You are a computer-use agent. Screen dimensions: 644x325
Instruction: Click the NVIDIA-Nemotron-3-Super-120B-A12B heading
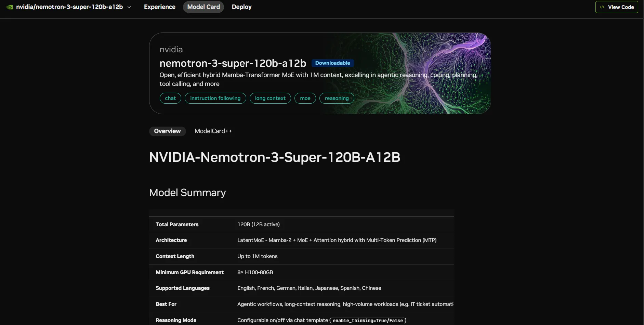(x=275, y=157)
